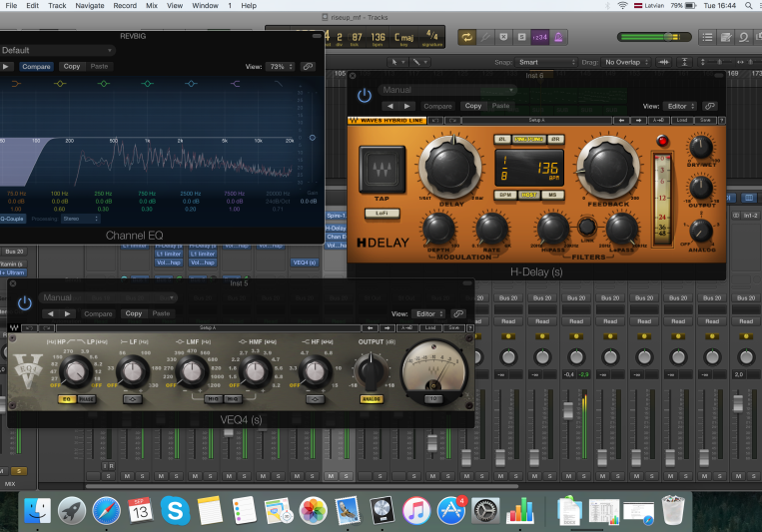Viewport: 762px width, 532px height.
Task: Click the Replace mode X button
Action: (x=503, y=37)
